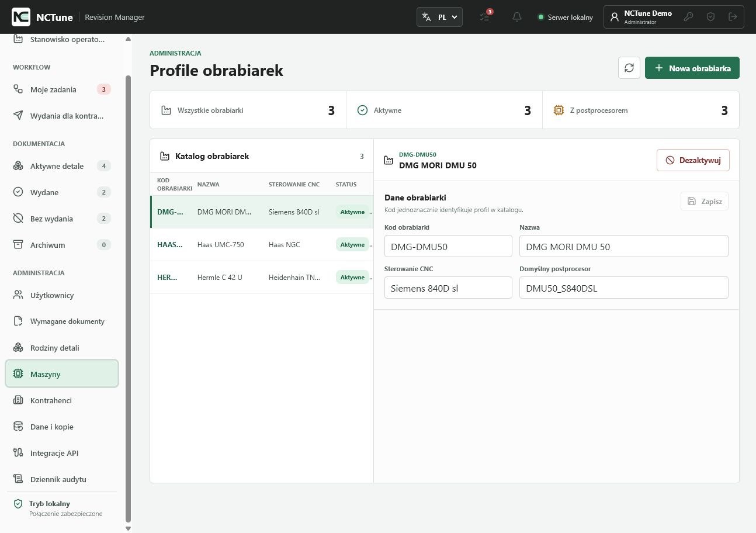Click the Integracje API icon
The width and height of the screenshot is (756, 533).
point(18,453)
